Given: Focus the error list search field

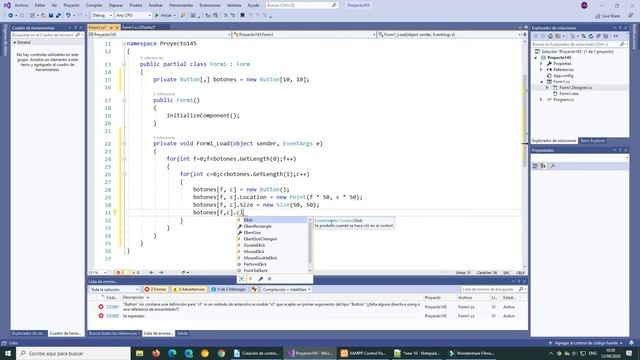Looking at the screenshot, I should click(x=493, y=289).
